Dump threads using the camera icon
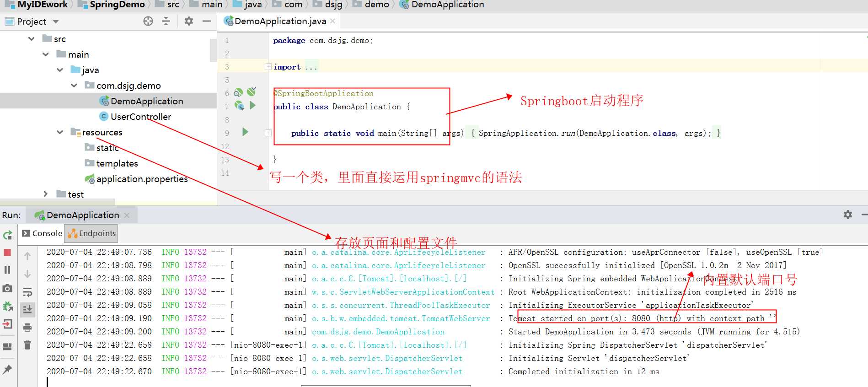This screenshot has height=387, width=868. point(7,288)
